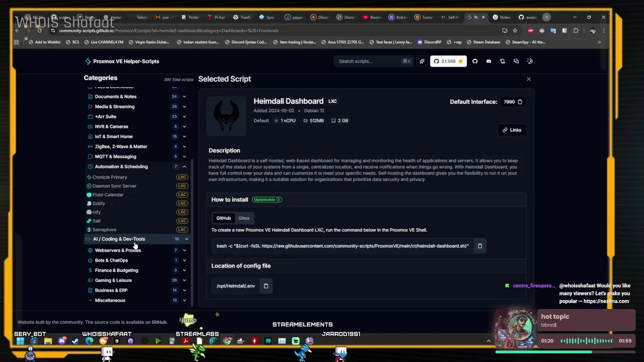Open the DiscordRP bookmark
Screen dimensions: 644x362
(x=429, y=42)
